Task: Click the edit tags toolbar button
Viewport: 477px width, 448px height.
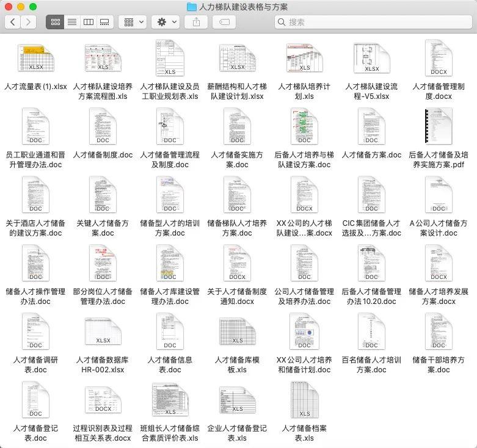Action: tap(224, 22)
